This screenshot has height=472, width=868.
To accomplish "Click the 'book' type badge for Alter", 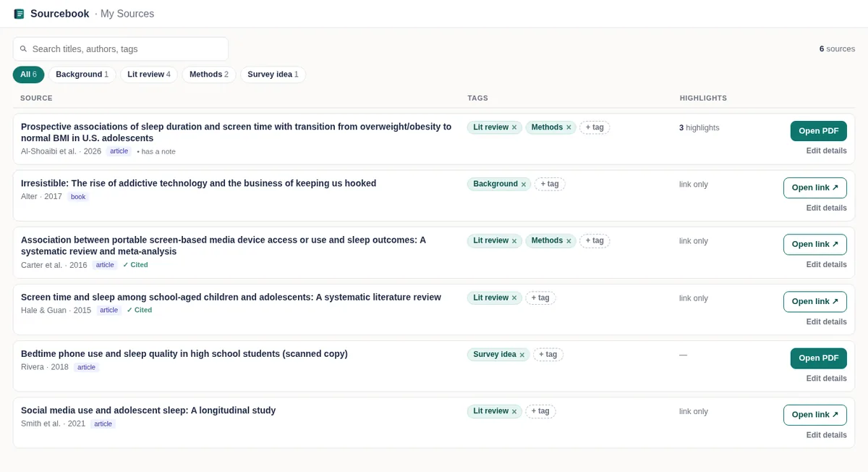I will point(78,197).
